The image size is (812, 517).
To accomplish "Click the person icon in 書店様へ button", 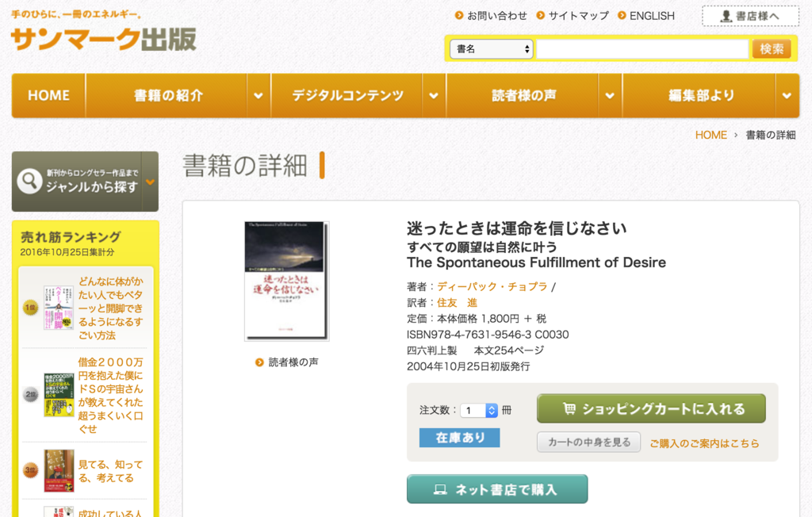I will (x=726, y=17).
